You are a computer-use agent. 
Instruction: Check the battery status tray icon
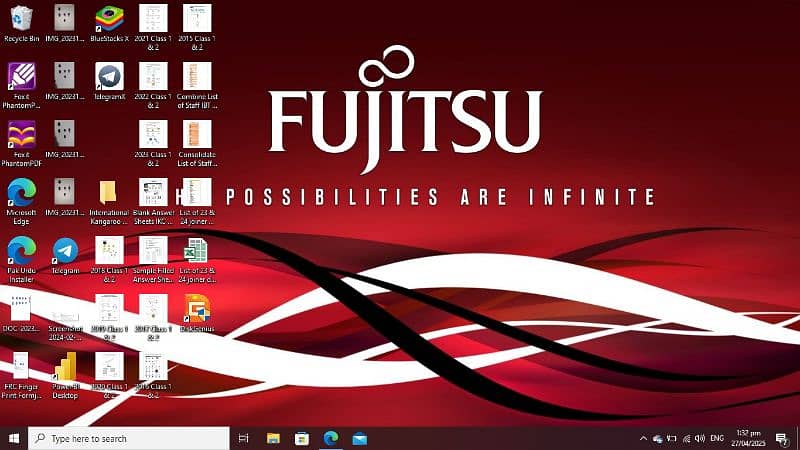[672, 438]
